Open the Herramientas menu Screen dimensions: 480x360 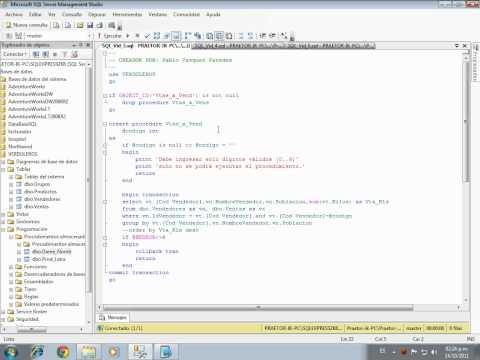pyautogui.click(x=127, y=14)
